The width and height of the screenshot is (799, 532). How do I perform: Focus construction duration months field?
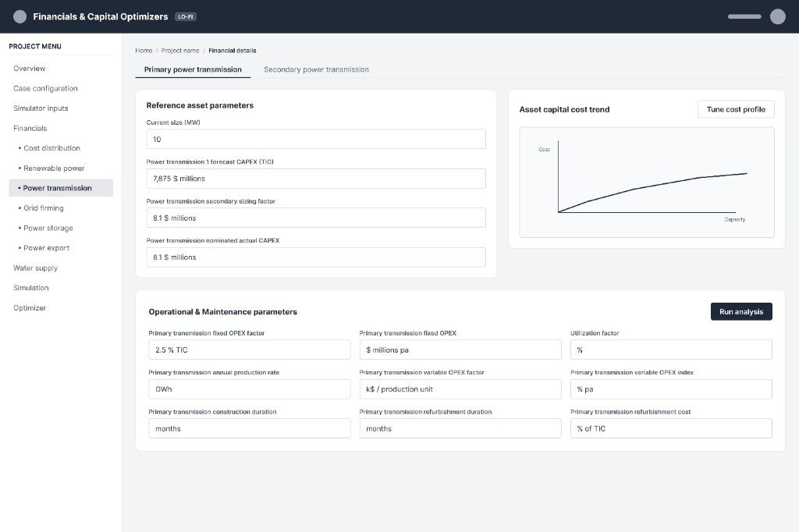pyautogui.click(x=250, y=428)
